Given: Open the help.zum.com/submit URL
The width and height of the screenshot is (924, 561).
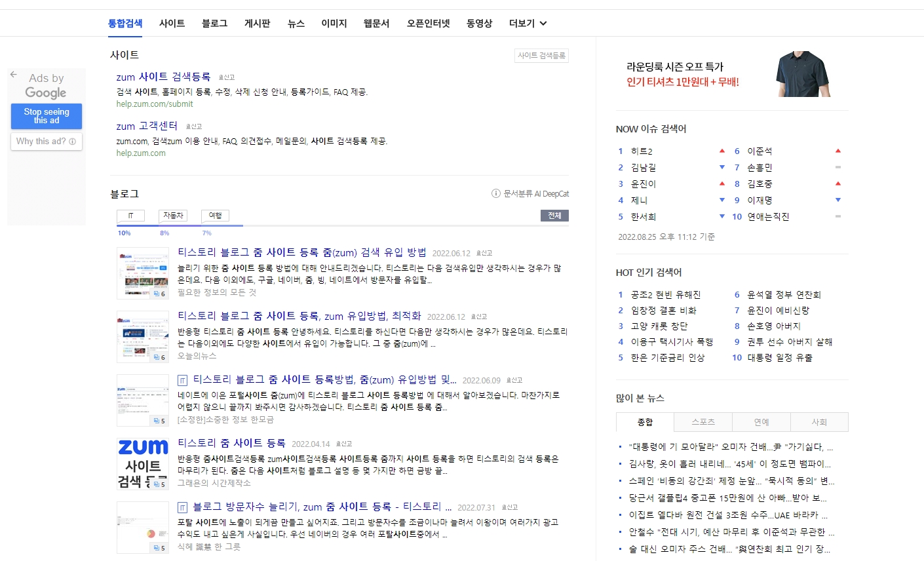Looking at the screenshot, I should tap(155, 104).
